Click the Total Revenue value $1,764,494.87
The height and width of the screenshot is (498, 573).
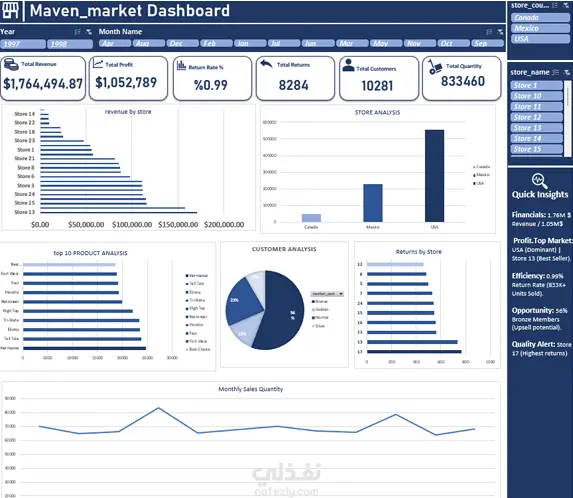click(x=43, y=84)
